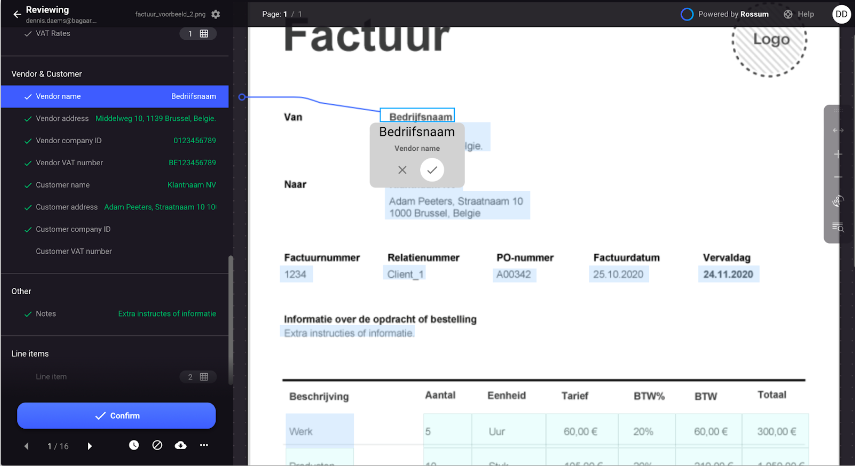Click the Confirm button
Screen dimensions: 855x466
click(x=116, y=415)
